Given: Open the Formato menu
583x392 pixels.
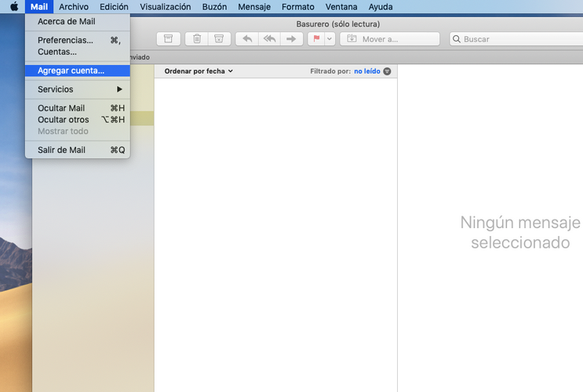Looking at the screenshot, I should [x=298, y=7].
